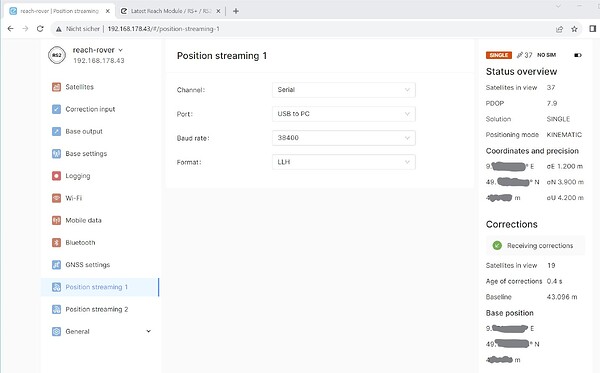Viewport: 600px width, 373px height.
Task: Bookmark this page with star icon
Action: [x=574, y=29]
